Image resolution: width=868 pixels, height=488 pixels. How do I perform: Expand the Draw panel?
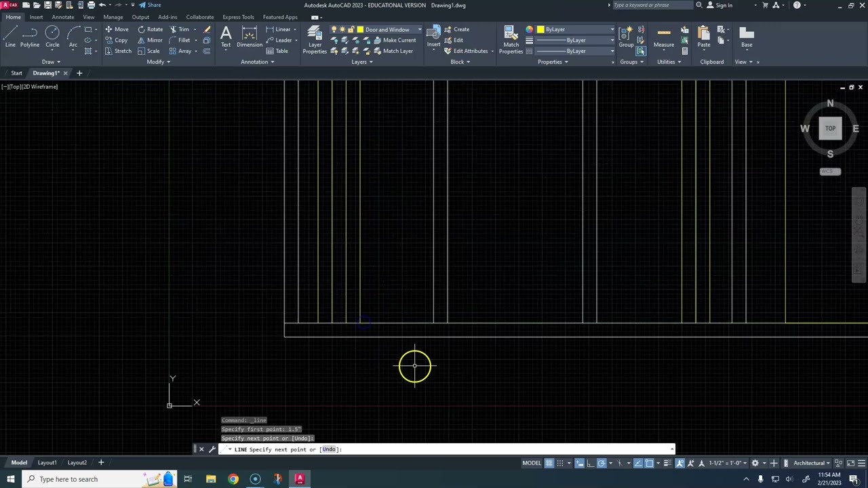coord(51,62)
